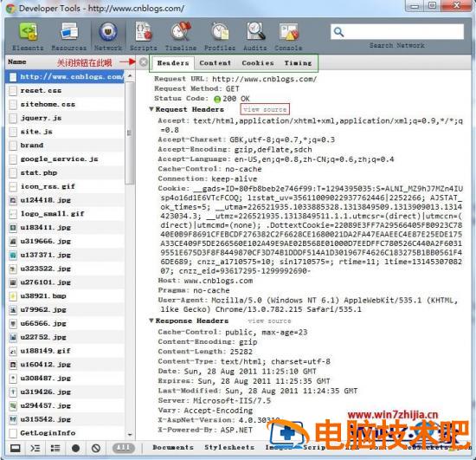Viewport: 476px width, 460px height.
Task: Select the u294457.jpg request
Action: click(65, 405)
